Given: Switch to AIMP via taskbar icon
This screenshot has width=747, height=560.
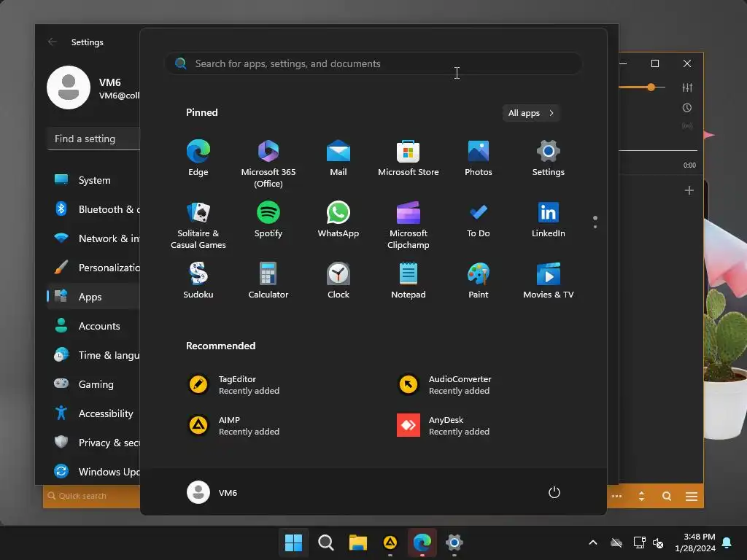Looking at the screenshot, I should click(x=390, y=542).
